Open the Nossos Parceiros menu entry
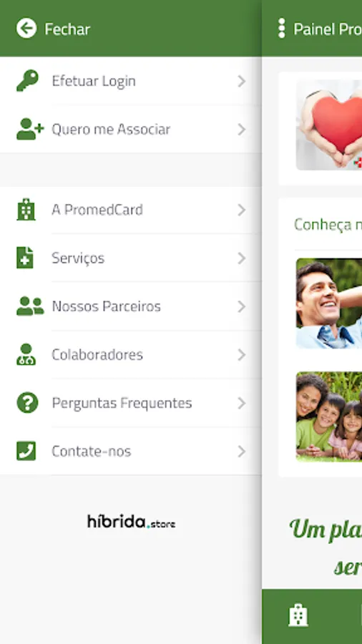Screen dimensions: 362x644 coord(130,306)
